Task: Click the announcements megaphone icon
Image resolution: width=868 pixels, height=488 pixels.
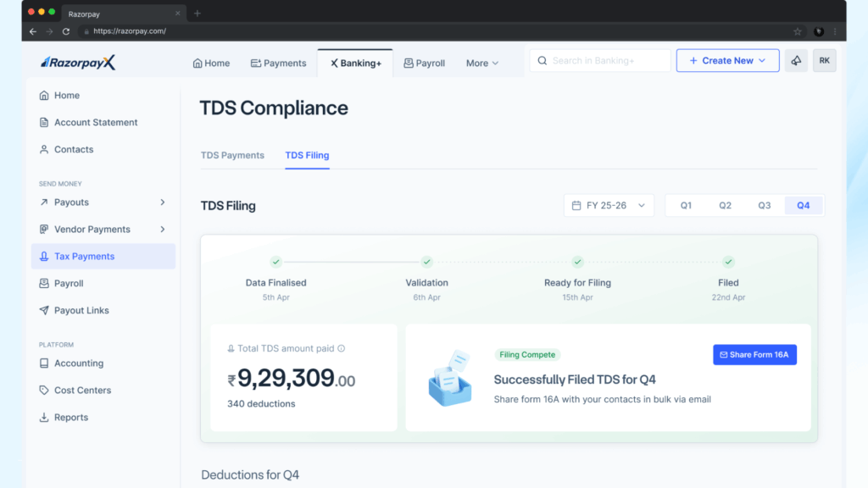Action: pos(796,61)
